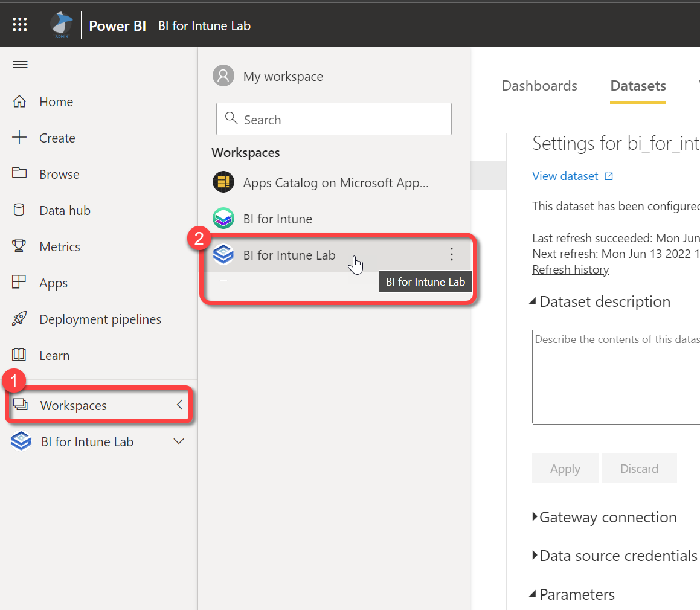
Task: Open the Apps page
Action: point(54,283)
